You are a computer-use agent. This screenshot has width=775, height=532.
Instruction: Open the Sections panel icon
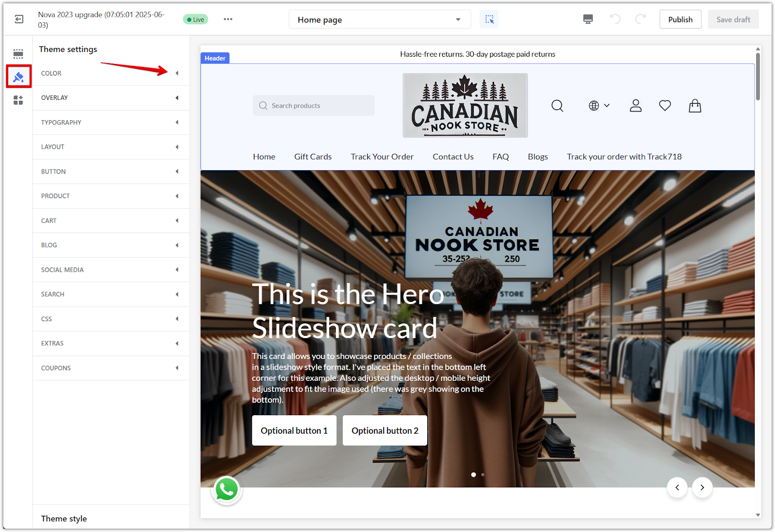point(18,53)
